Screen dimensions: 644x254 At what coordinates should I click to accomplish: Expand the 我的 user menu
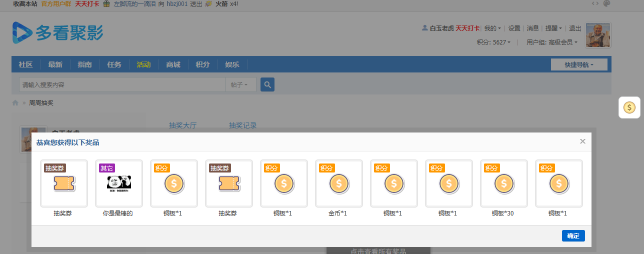coord(492,28)
